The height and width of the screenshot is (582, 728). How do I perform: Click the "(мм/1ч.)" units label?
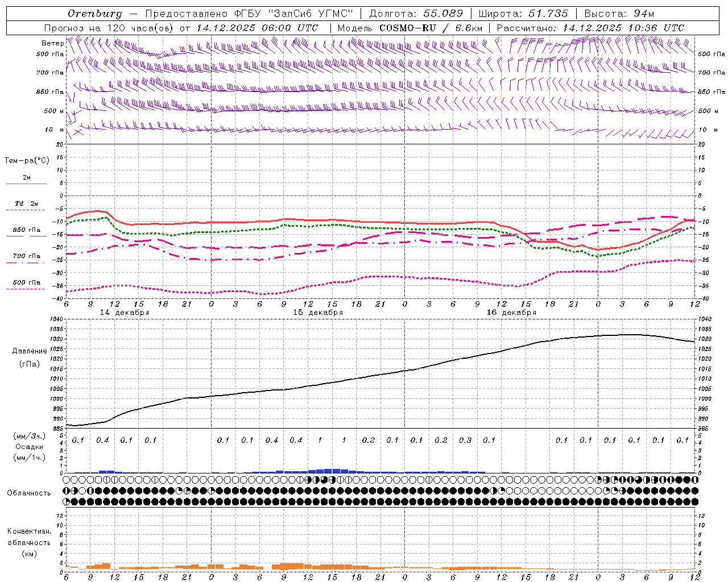(30, 458)
